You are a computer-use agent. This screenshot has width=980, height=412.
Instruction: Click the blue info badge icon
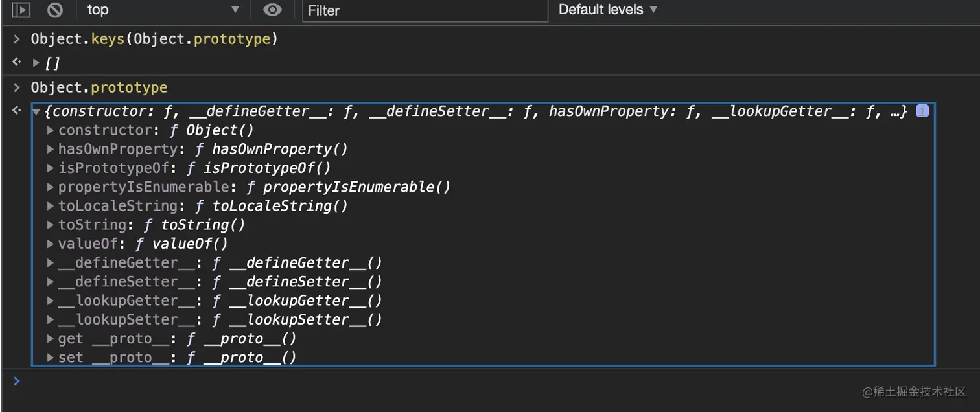922,111
